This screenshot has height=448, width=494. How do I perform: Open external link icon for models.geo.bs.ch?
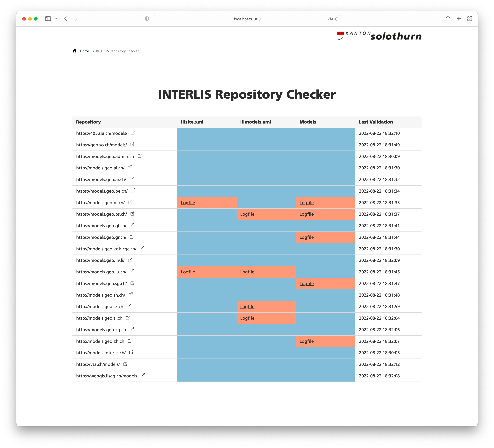[x=132, y=214]
